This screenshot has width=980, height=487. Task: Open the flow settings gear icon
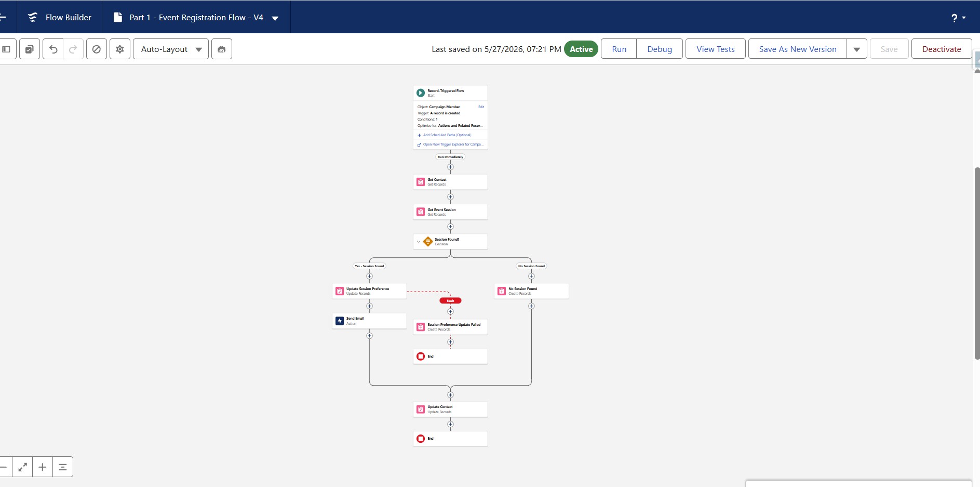click(120, 49)
